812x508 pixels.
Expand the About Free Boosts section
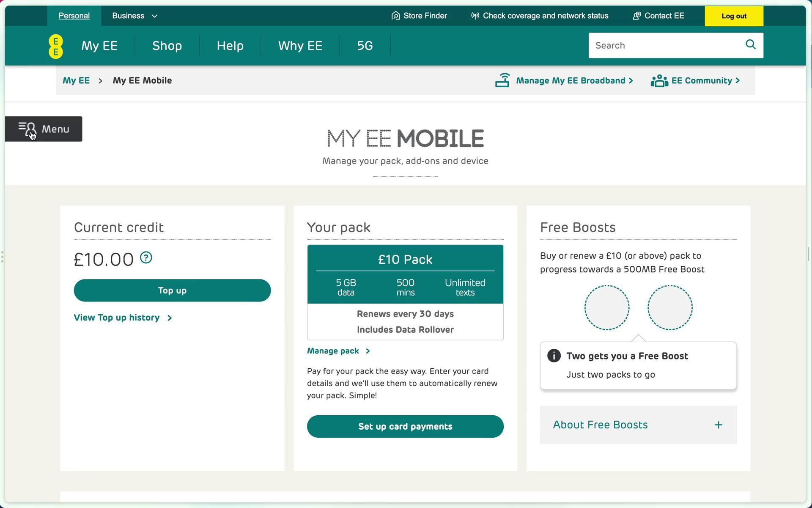pyautogui.click(x=638, y=425)
